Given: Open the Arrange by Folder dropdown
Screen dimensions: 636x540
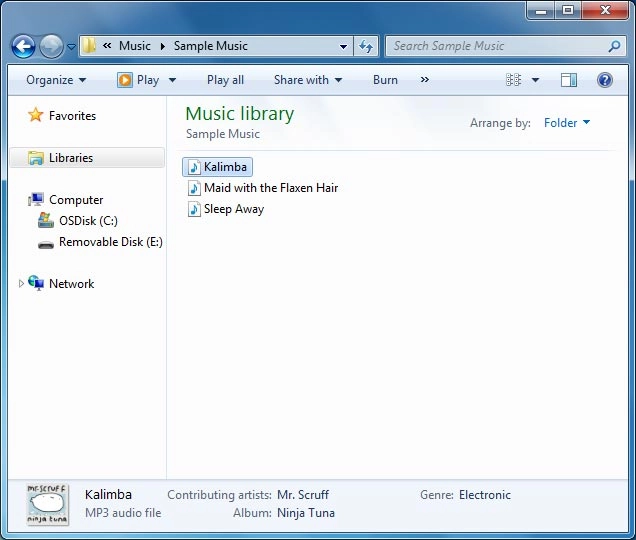Looking at the screenshot, I should point(566,123).
